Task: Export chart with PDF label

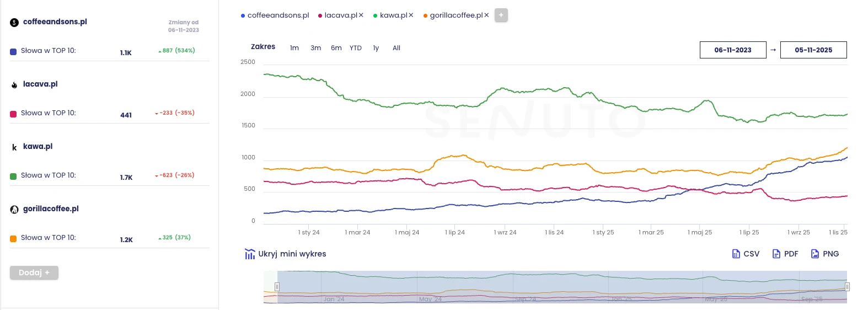Action: pyautogui.click(x=791, y=254)
